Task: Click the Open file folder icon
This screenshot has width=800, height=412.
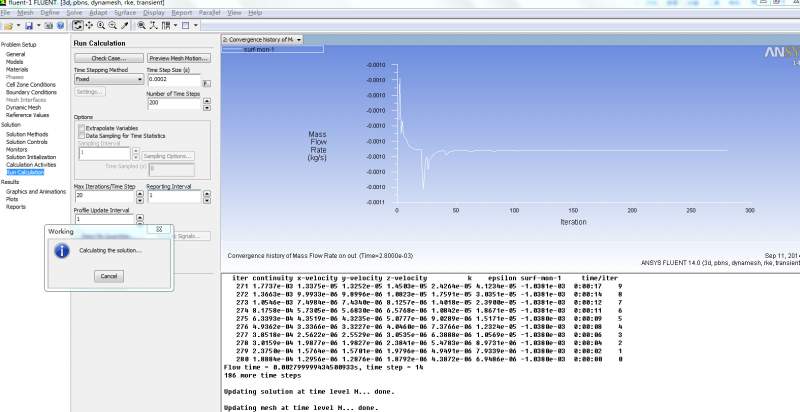Action: tap(9, 25)
